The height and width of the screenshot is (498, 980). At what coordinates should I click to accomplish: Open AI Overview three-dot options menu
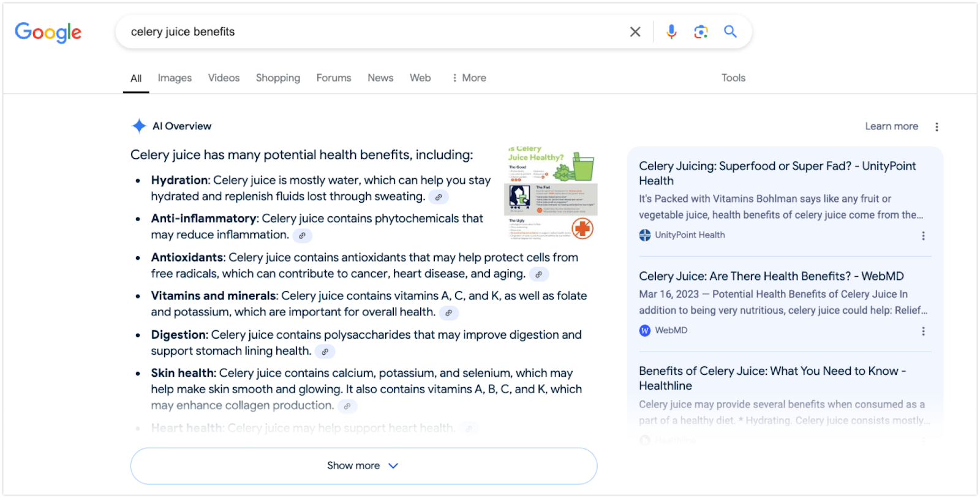937,127
